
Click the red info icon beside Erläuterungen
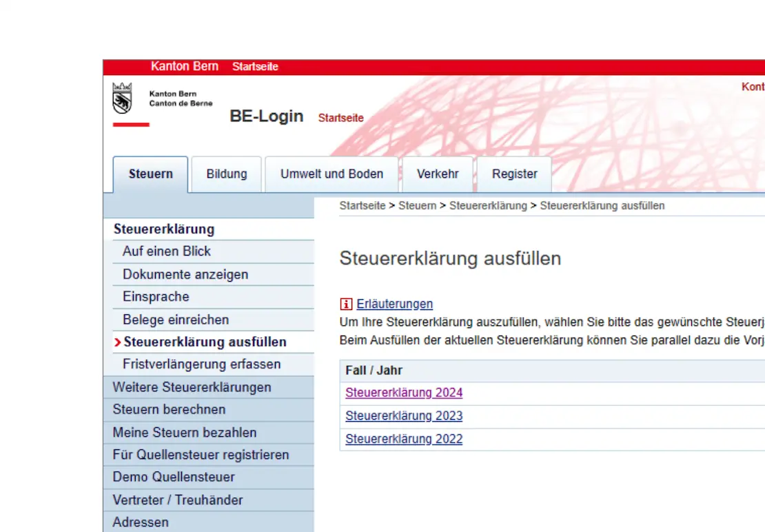click(347, 304)
